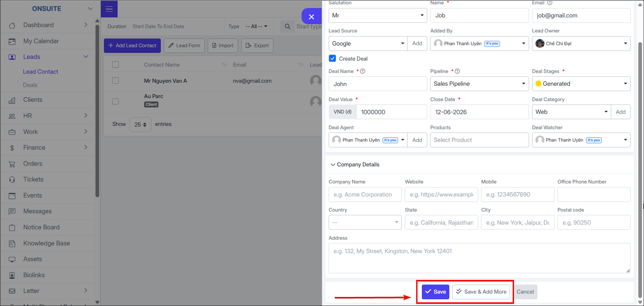Viewport: 644px width, 306px height.
Task: Open the Dashboard sidebar icon
Action: tap(12, 25)
